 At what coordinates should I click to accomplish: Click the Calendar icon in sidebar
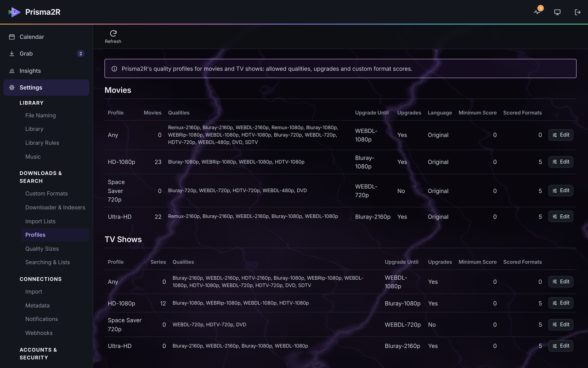pos(12,37)
